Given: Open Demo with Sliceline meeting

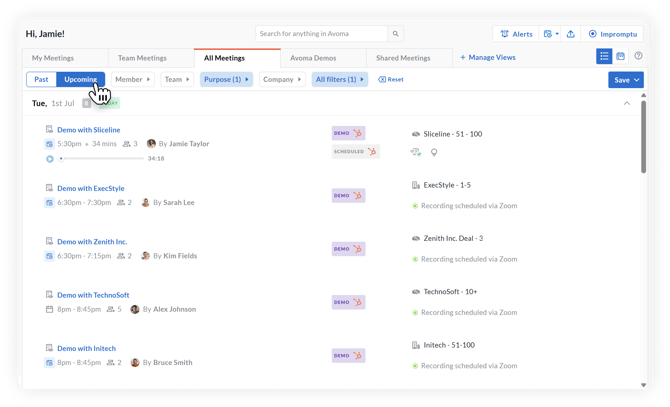Looking at the screenshot, I should click(88, 130).
